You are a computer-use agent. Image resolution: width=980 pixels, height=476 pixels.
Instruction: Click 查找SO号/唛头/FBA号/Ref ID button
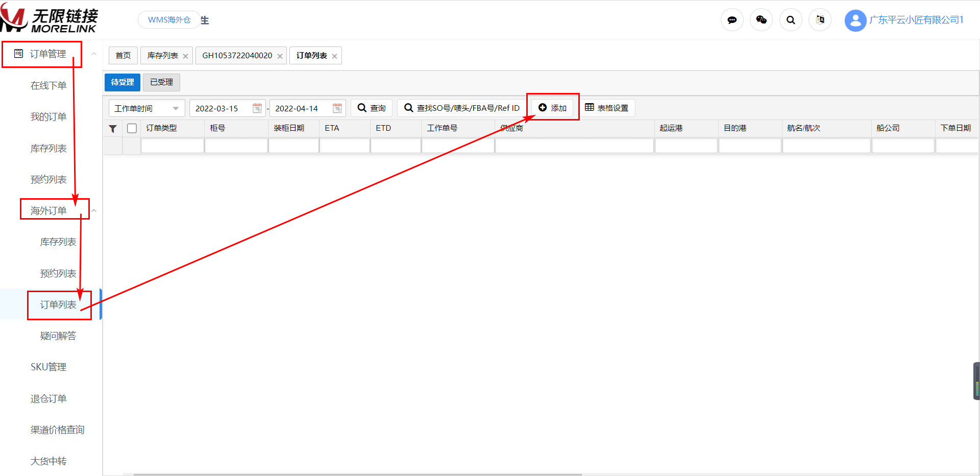point(462,108)
